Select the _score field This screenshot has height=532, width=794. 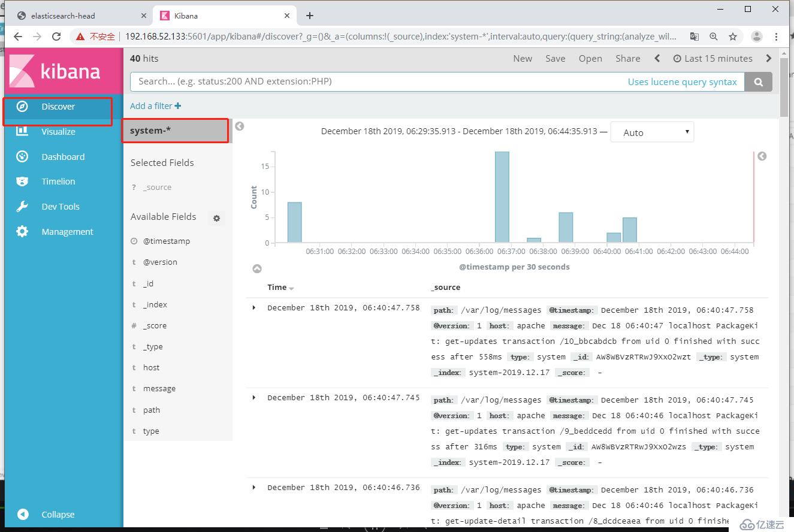pos(155,326)
